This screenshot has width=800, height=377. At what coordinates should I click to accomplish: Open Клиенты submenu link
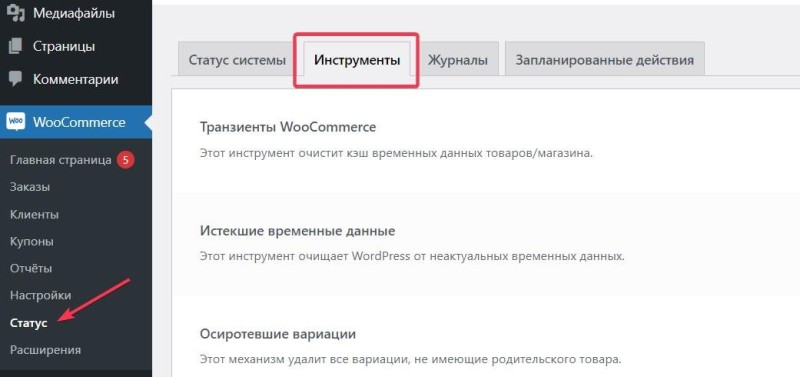click(x=34, y=214)
